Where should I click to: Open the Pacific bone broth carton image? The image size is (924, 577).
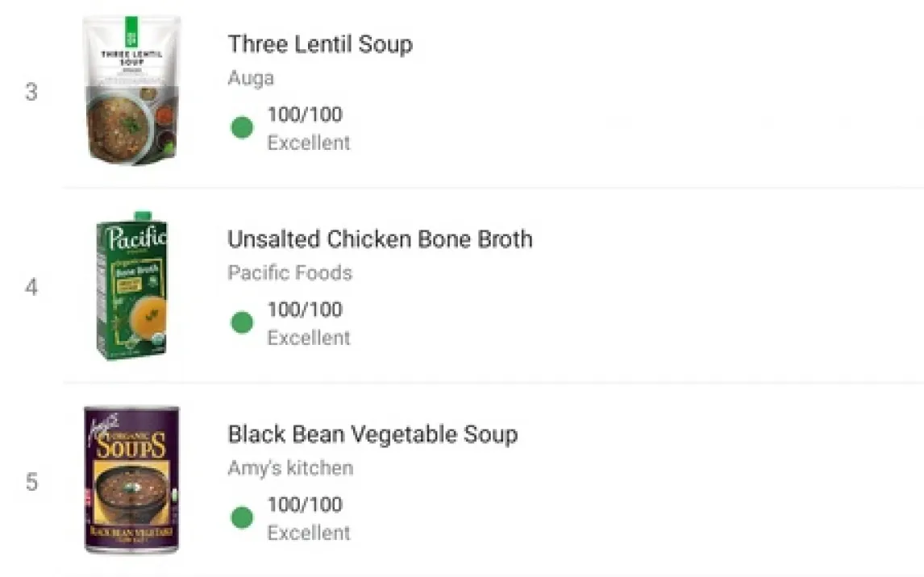(132, 285)
